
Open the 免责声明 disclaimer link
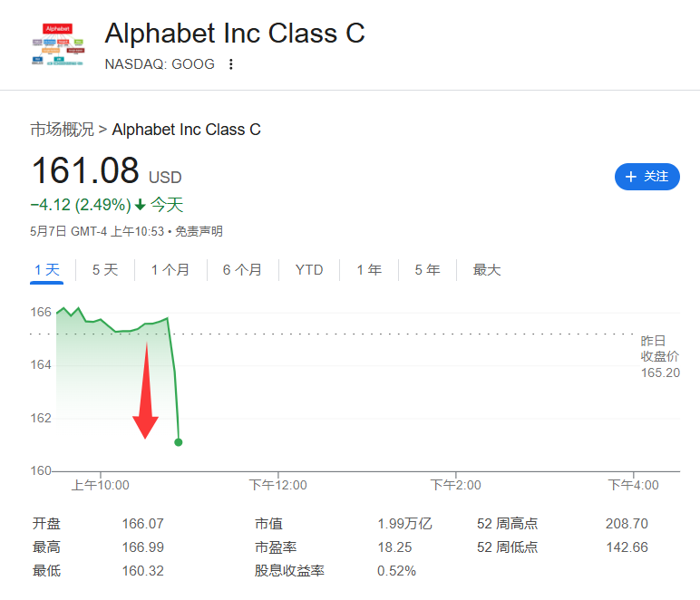(x=199, y=231)
